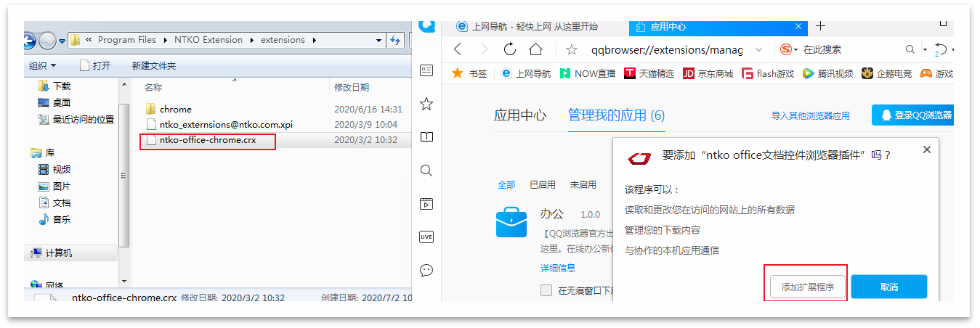This screenshot has width=980, height=328.
Task: Close the add-extension dialog
Action: tap(926, 149)
